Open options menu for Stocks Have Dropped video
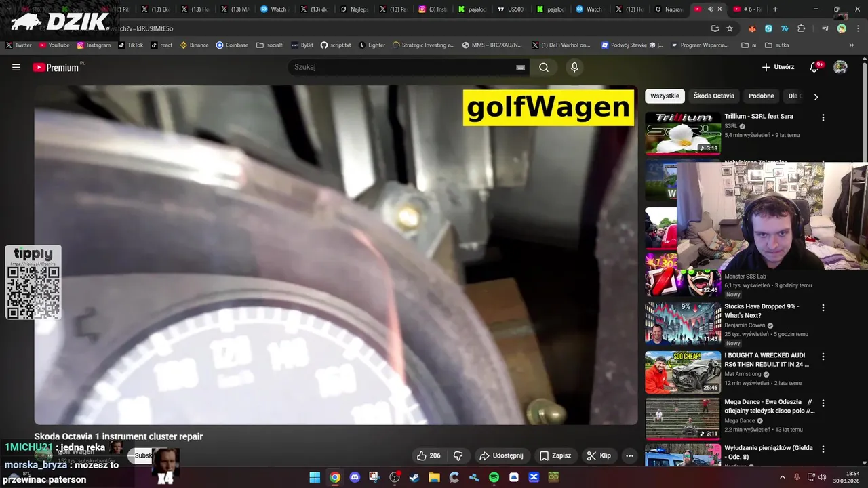Image resolution: width=868 pixels, height=488 pixels. point(823,308)
